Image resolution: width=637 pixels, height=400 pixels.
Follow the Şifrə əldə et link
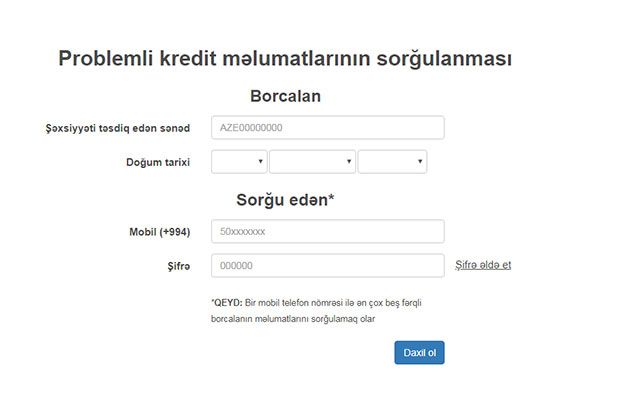(x=483, y=265)
